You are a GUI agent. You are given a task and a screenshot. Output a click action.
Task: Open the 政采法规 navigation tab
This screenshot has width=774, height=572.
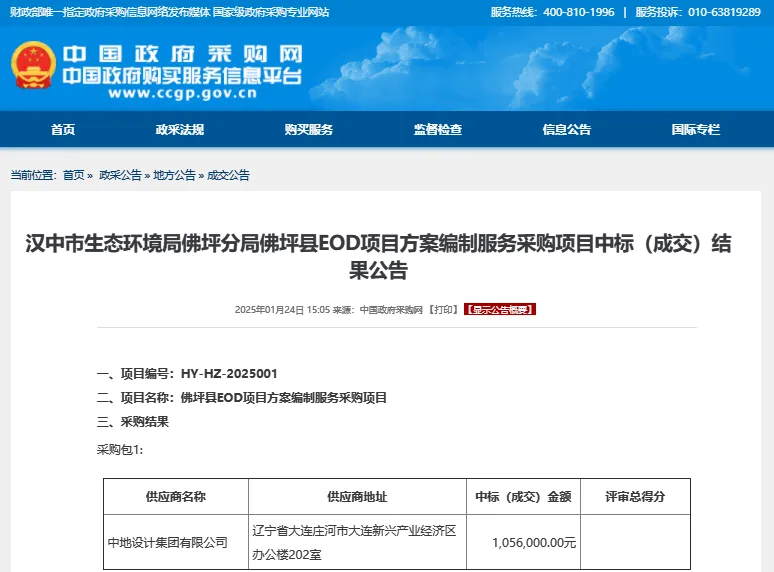180,130
